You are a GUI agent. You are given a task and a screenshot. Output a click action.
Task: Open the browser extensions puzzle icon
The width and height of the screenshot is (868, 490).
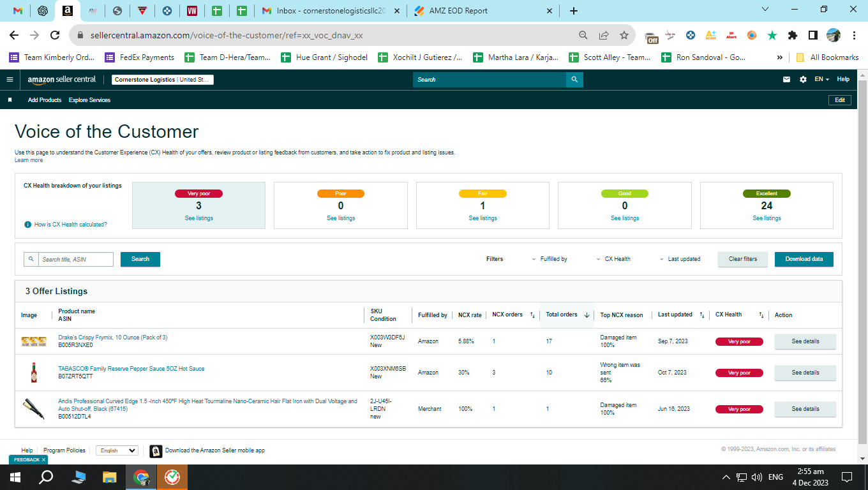793,35
